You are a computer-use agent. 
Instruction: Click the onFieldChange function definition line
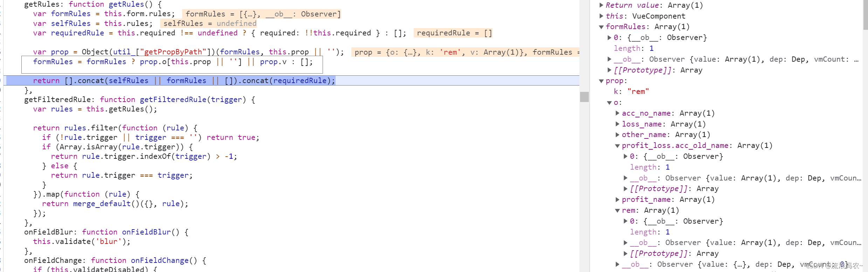tap(115, 260)
